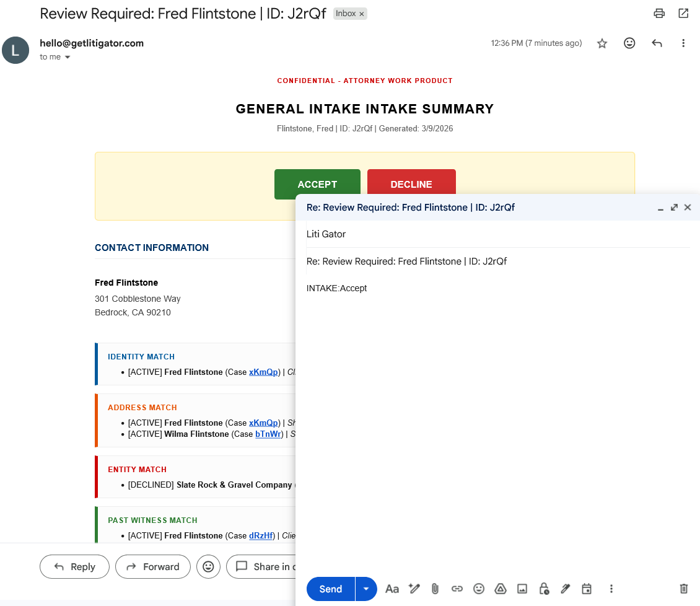Screen dimensions: 700x606
Task: Insert signature using the pen icon
Action: pos(565,589)
